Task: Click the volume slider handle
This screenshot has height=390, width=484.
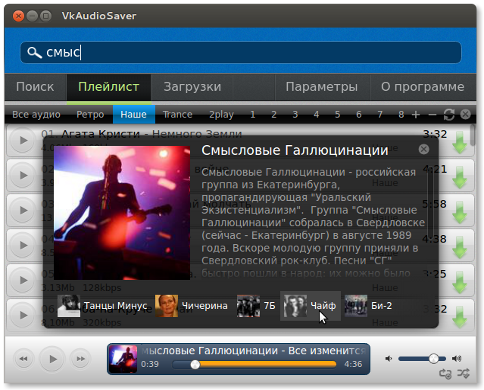Action: pos(434,359)
